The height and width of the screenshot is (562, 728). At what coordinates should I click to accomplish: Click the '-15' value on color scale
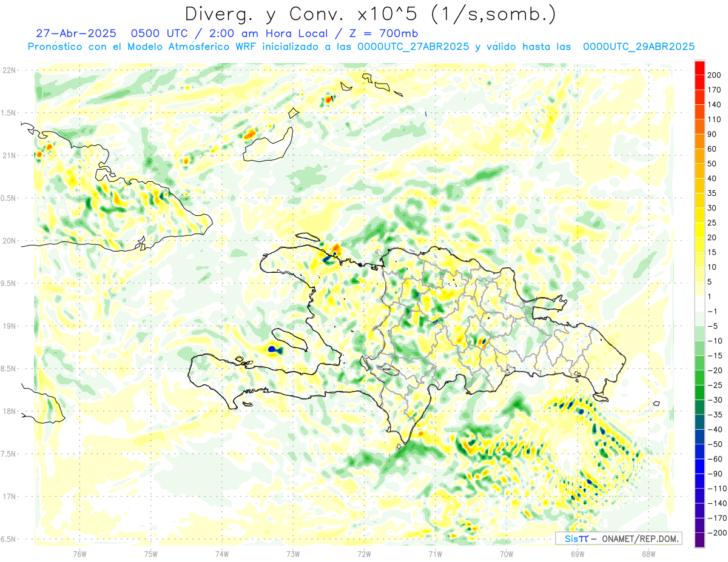pos(715,356)
